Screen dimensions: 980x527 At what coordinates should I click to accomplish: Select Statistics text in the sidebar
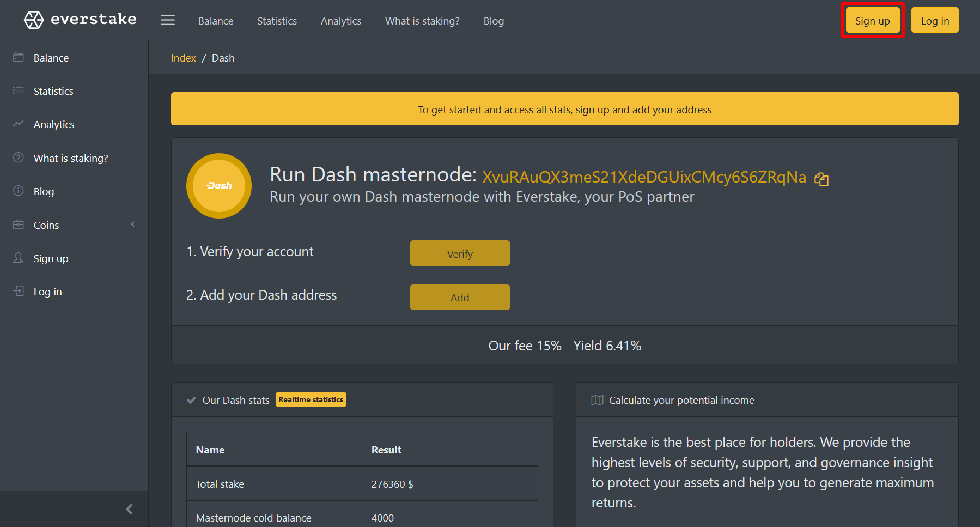53,91
